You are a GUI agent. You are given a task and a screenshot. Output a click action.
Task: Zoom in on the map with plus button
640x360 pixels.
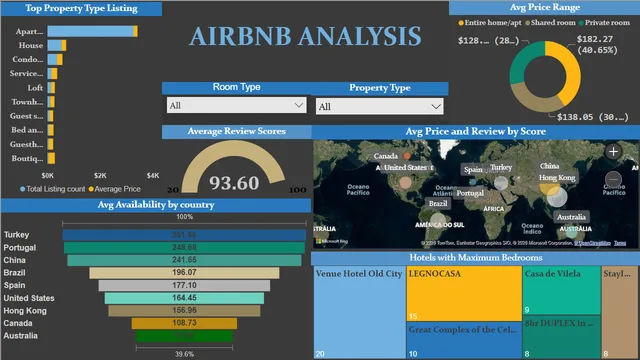click(x=613, y=152)
